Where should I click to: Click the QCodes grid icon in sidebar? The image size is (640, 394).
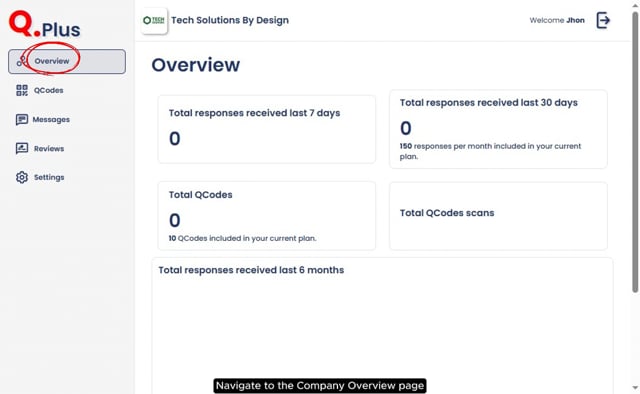pos(22,90)
